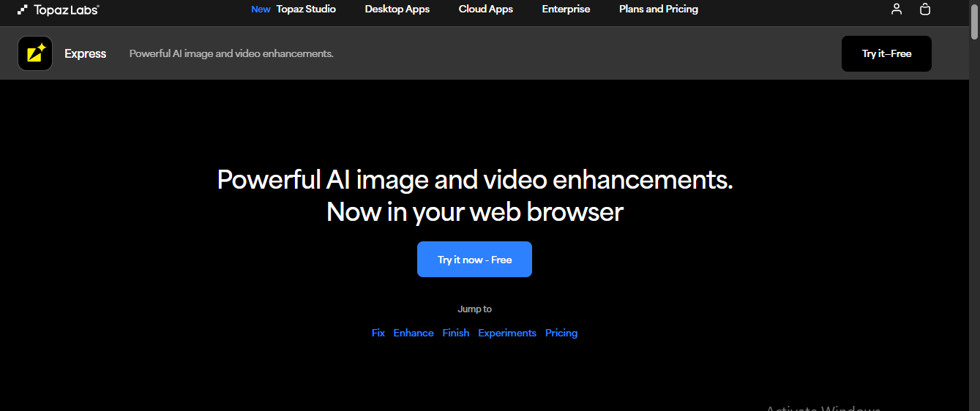980x411 pixels.
Task: Expand the Desktop Apps menu
Action: [x=397, y=10]
